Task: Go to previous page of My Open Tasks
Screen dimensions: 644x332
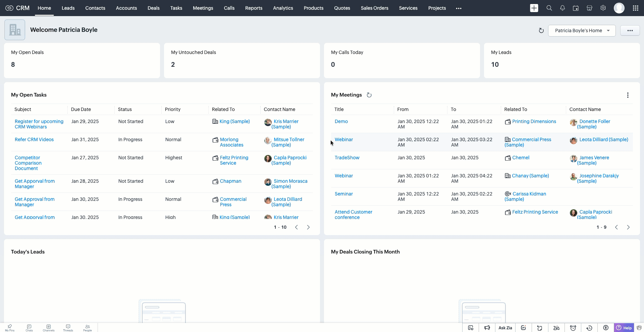Action: pyautogui.click(x=297, y=227)
